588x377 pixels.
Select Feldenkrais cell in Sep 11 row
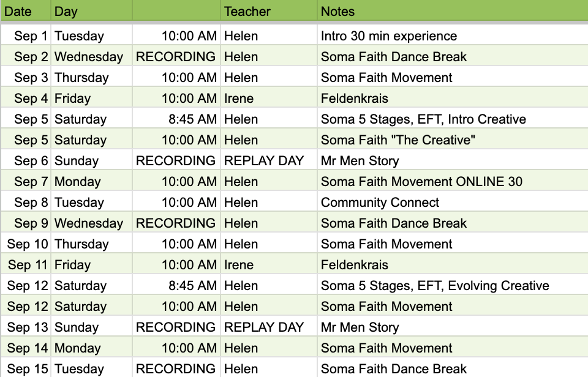(x=453, y=264)
